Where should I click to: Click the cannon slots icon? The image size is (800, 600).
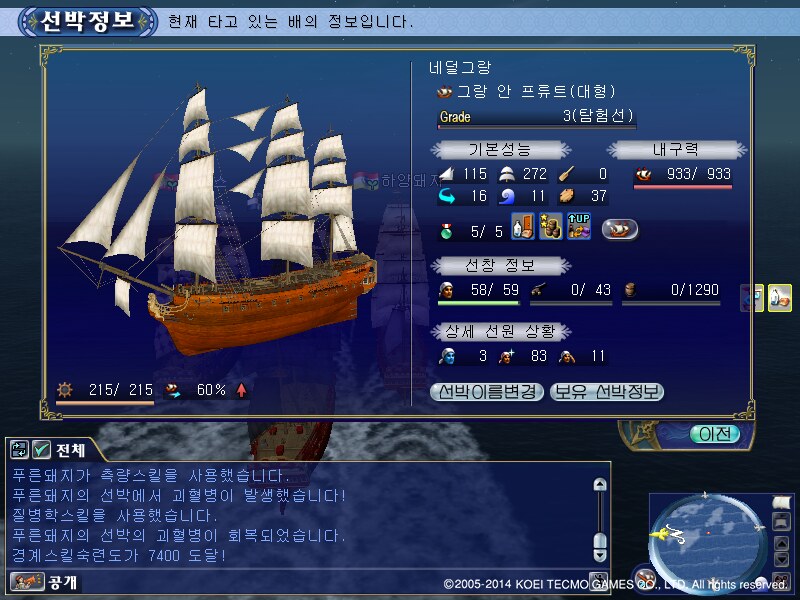(538, 290)
